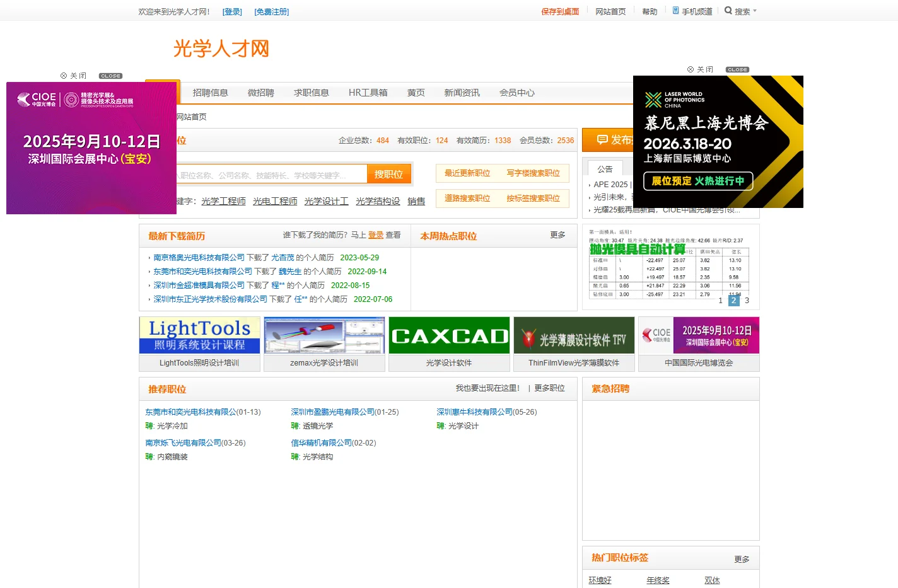Open the 会员中心 nav tab
The width and height of the screenshot is (898, 588).
point(516,93)
